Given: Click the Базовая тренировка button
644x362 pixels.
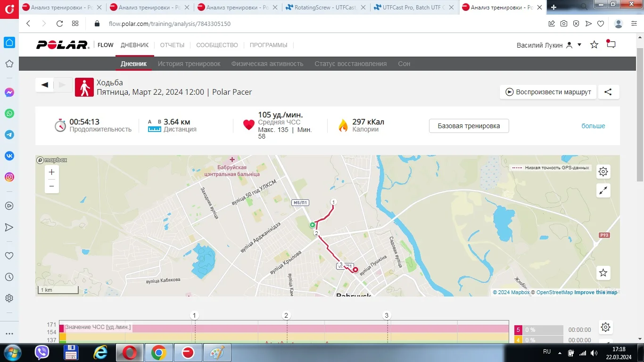Looking at the screenshot, I should point(469,126).
